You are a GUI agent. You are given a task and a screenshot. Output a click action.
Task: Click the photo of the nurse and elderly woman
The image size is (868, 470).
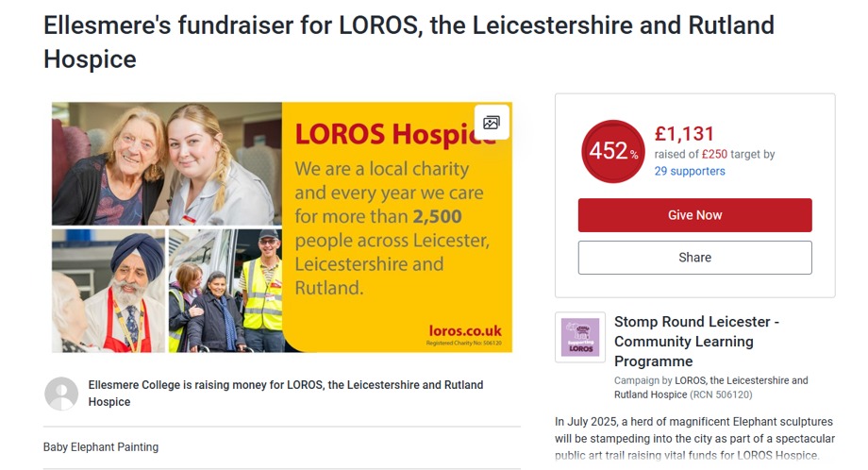(166, 163)
